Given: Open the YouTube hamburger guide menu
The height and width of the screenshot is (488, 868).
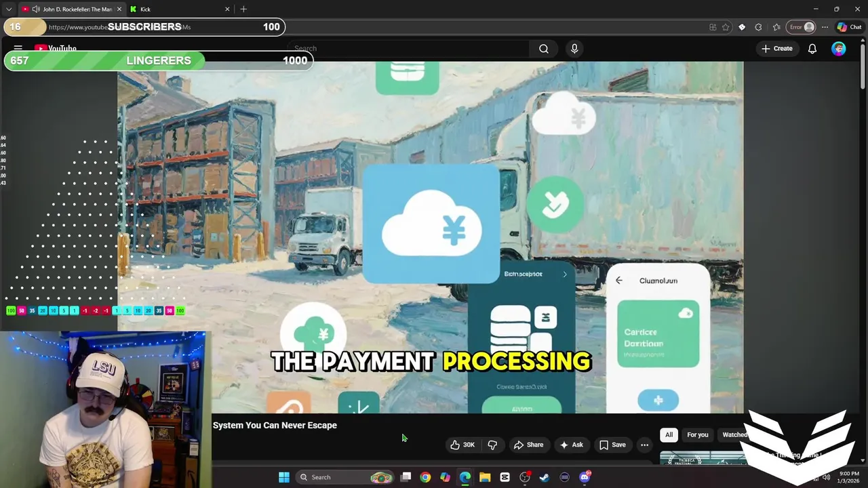Looking at the screenshot, I should 18,49.
